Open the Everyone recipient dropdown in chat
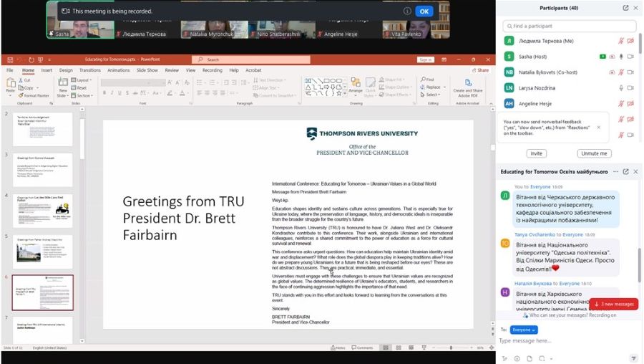 point(524,330)
